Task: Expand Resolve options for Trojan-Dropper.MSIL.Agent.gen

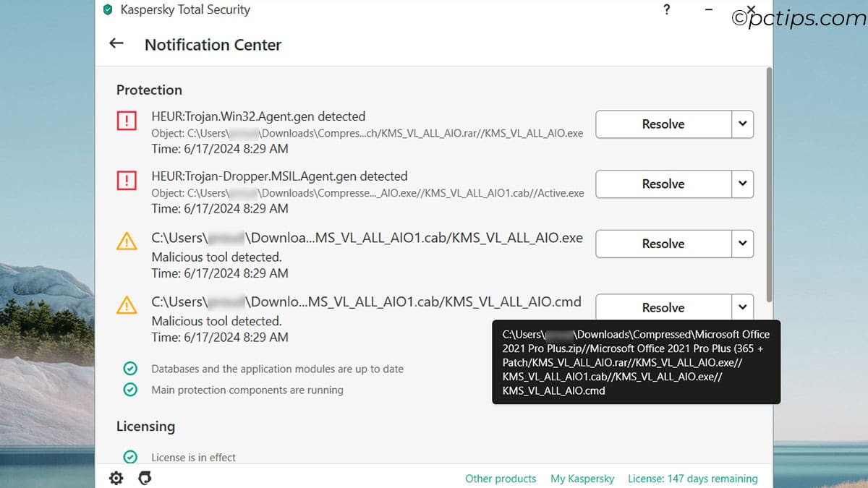Action: tap(742, 184)
